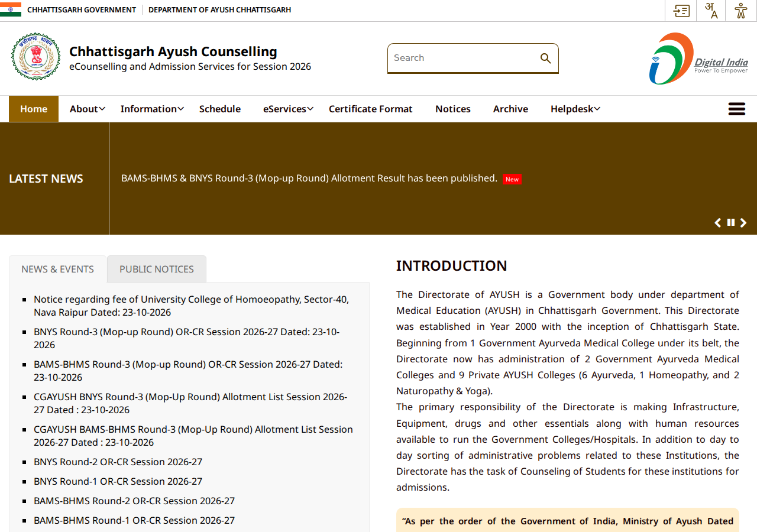Click the Digital India logo

(x=698, y=59)
